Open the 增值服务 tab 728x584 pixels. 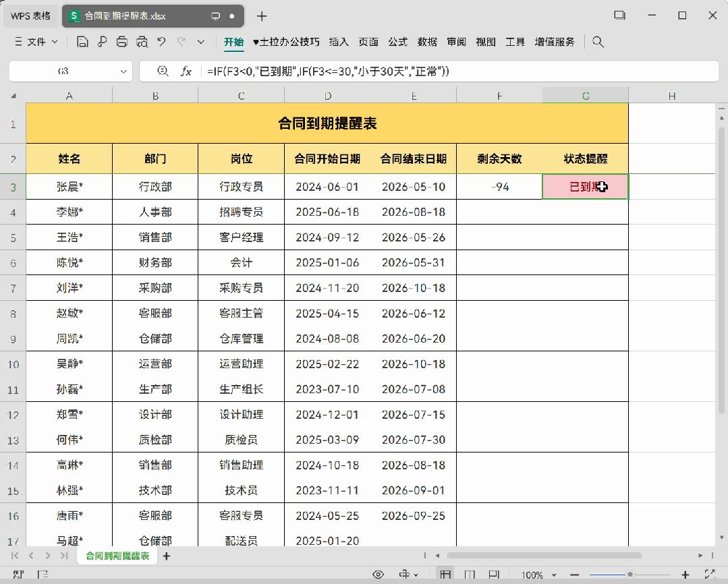pos(555,42)
